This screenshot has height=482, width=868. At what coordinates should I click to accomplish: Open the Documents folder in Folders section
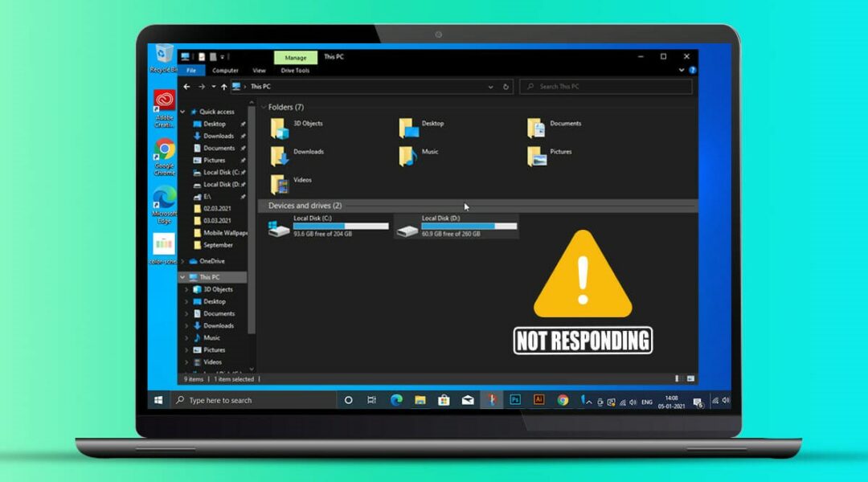point(536,129)
